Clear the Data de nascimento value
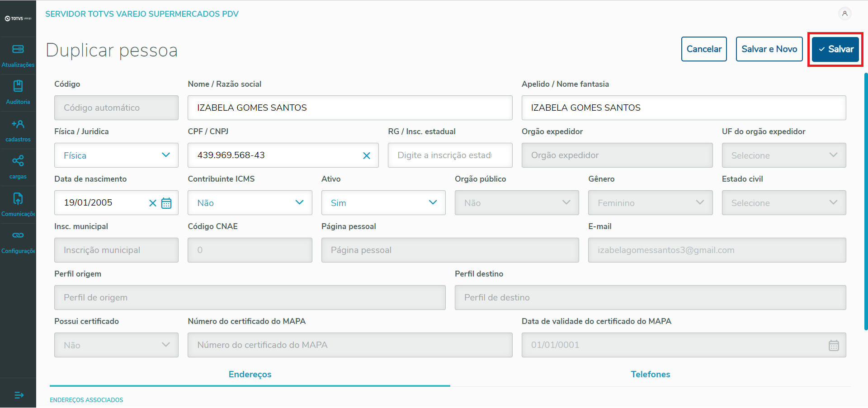 click(x=153, y=203)
